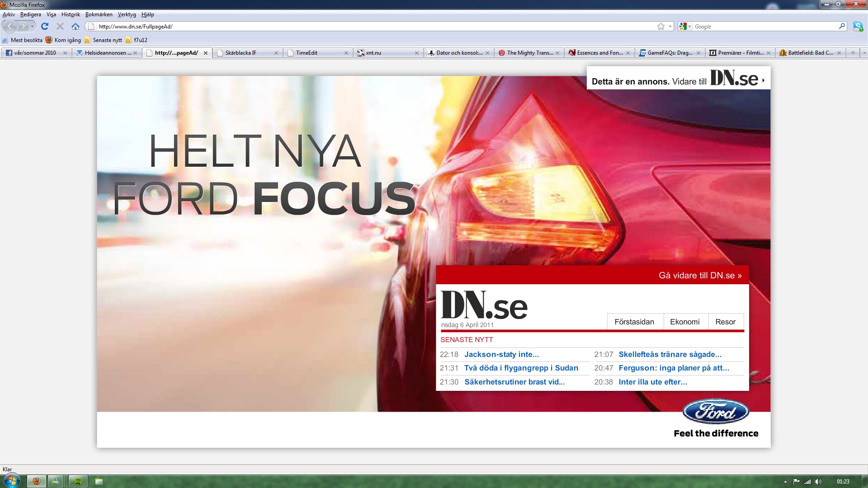Open the Redigera menu
This screenshot has height=488, width=868.
pos(30,14)
